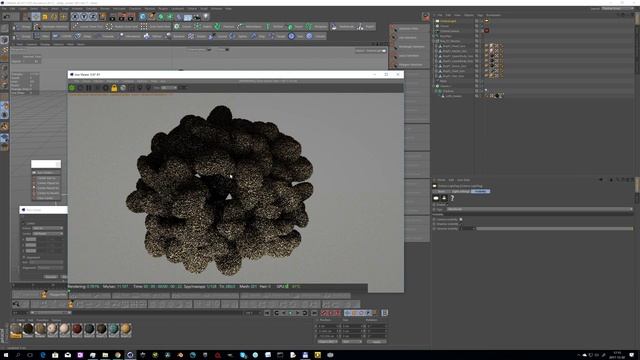Open the channel dropdown in Live Viewer toolbar
Viewport: 640px width, 360px height.
[x=169, y=88]
